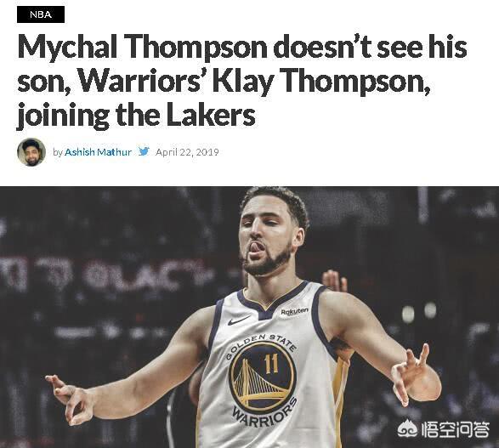Select the April 22, 2019 publish date
The height and width of the screenshot is (448, 499).
pos(187,152)
